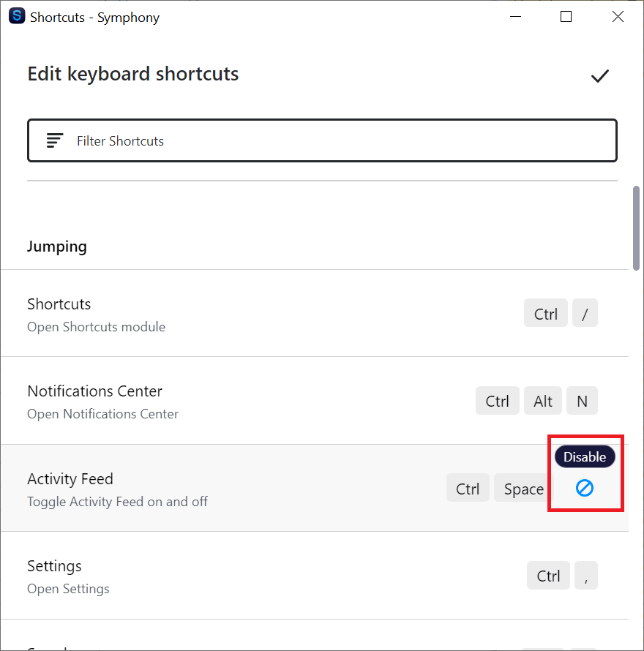Select the Alt key chip for Notifications Center

542,401
